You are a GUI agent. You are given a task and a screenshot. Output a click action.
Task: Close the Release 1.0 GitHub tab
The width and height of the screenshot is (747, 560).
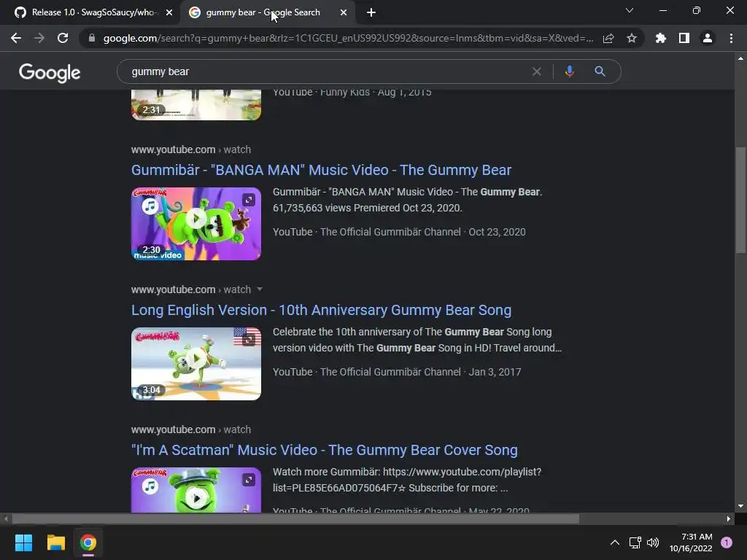pyautogui.click(x=169, y=13)
